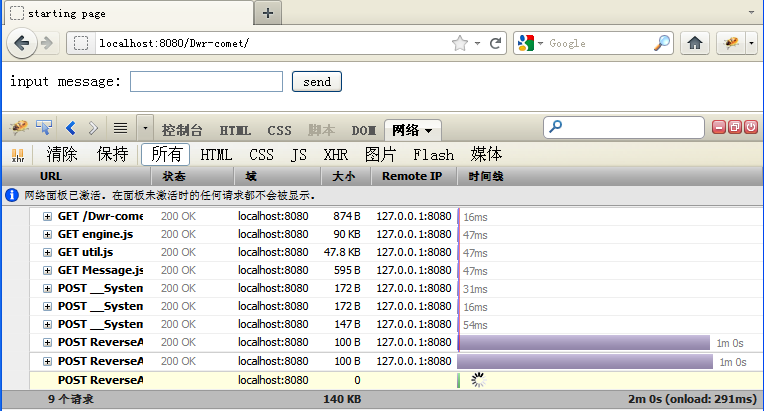The height and width of the screenshot is (411, 764).
Task: Focus the address bar showing localhost:8080/Dwr-comet/
Action: [x=273, y=43]
